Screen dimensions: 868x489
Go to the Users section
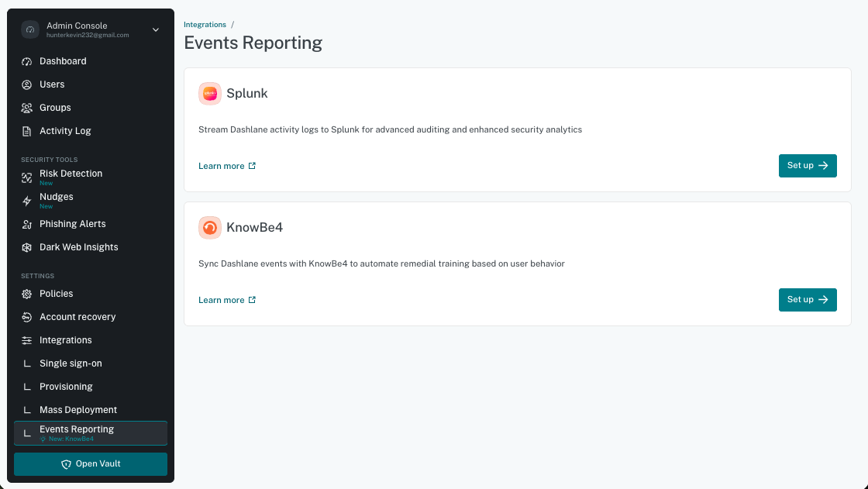click(91, 84)
